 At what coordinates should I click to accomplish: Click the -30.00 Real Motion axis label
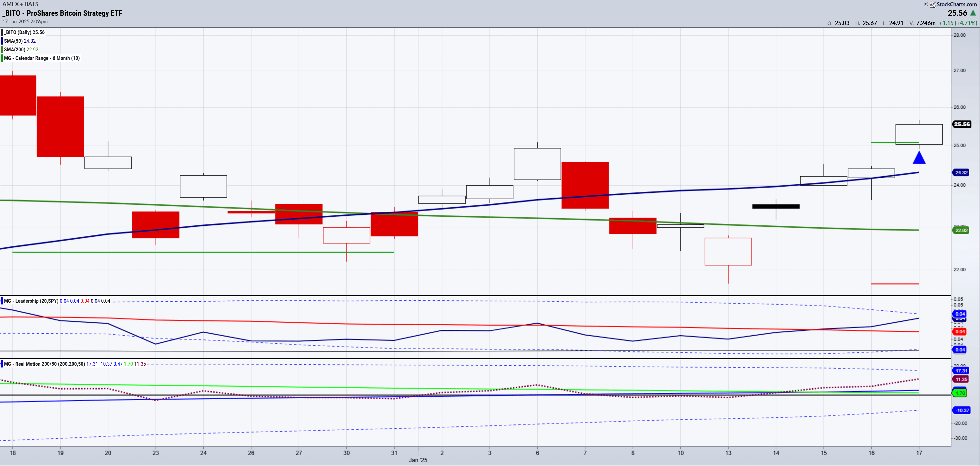click(960, 438)
